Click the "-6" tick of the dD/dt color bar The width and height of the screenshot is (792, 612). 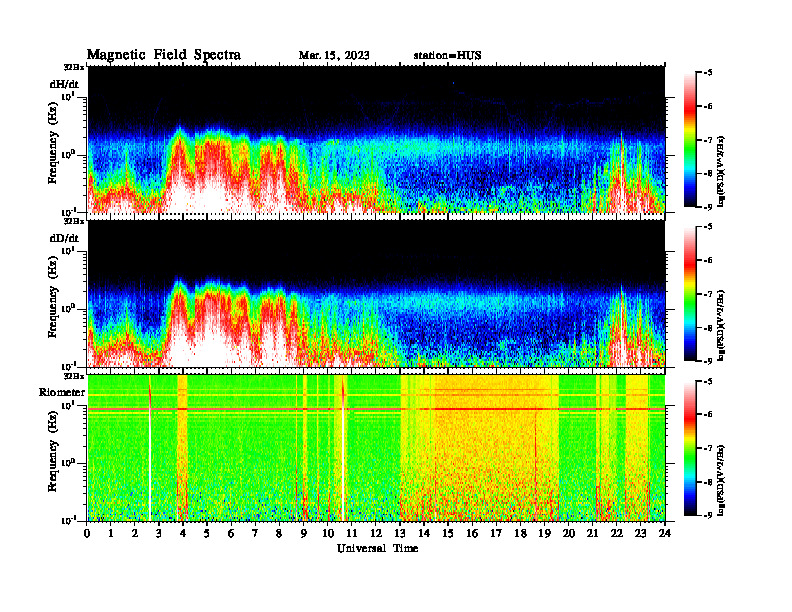click(708, 261)
